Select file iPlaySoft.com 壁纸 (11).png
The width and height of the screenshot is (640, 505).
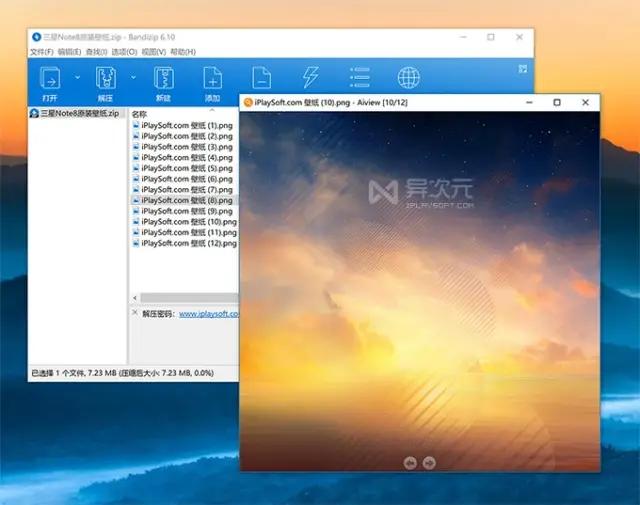[189, 232]
